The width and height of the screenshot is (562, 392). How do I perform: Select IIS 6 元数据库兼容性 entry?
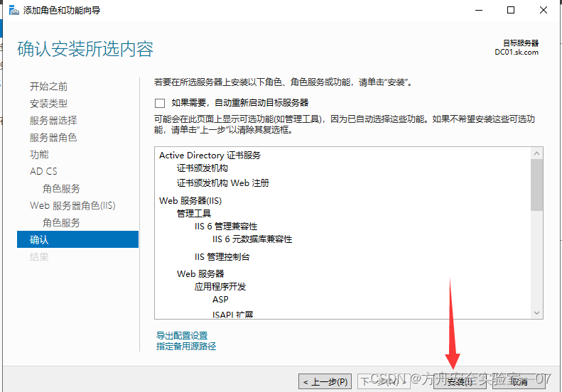click(x=252, y=239)
